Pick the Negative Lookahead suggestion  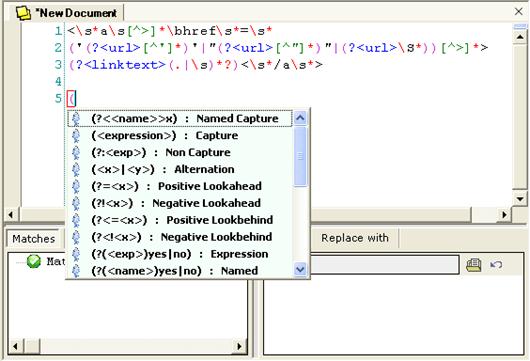[180, 203]
